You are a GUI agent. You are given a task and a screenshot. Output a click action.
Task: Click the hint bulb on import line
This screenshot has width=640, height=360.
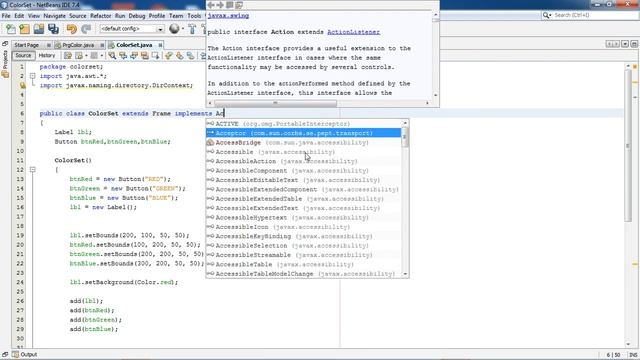(22, 85)
